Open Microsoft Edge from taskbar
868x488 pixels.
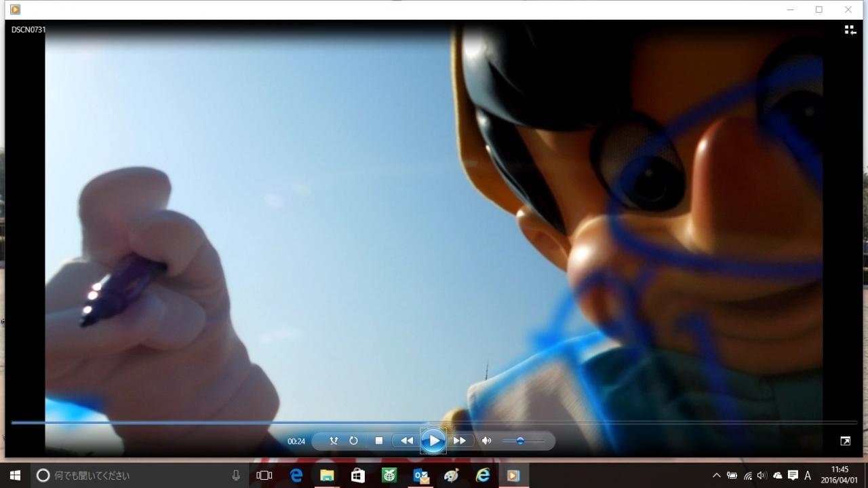click(x=296, y=475)
